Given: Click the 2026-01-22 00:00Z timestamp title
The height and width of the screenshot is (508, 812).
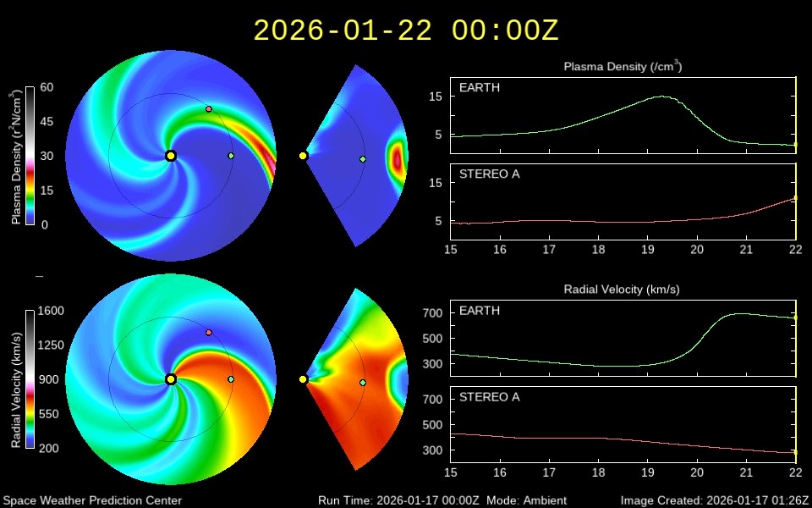Looking at the screenshot, I should (x=406, y=30).
